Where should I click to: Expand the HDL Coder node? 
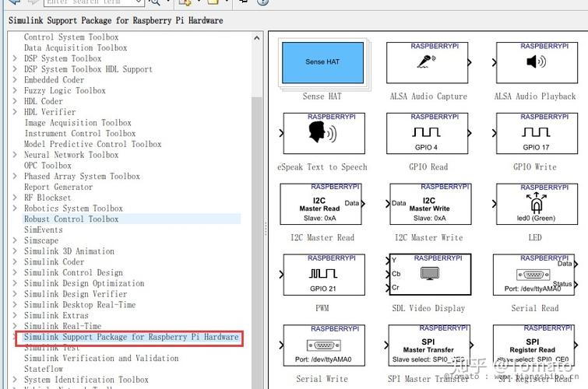[15, 101]
